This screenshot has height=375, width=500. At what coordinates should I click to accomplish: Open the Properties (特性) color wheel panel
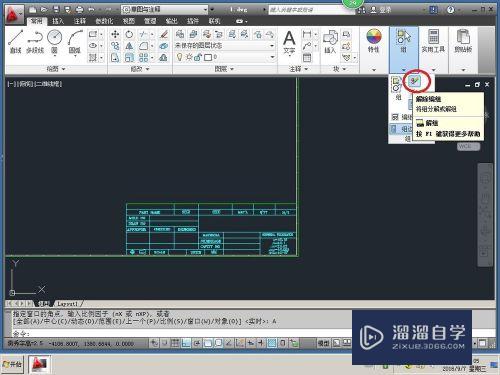coord(374,41)
